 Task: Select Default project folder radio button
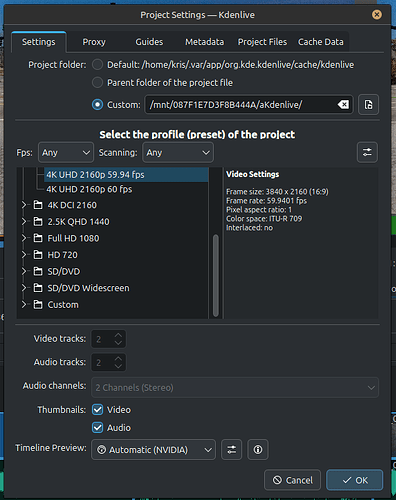(97, 65)
